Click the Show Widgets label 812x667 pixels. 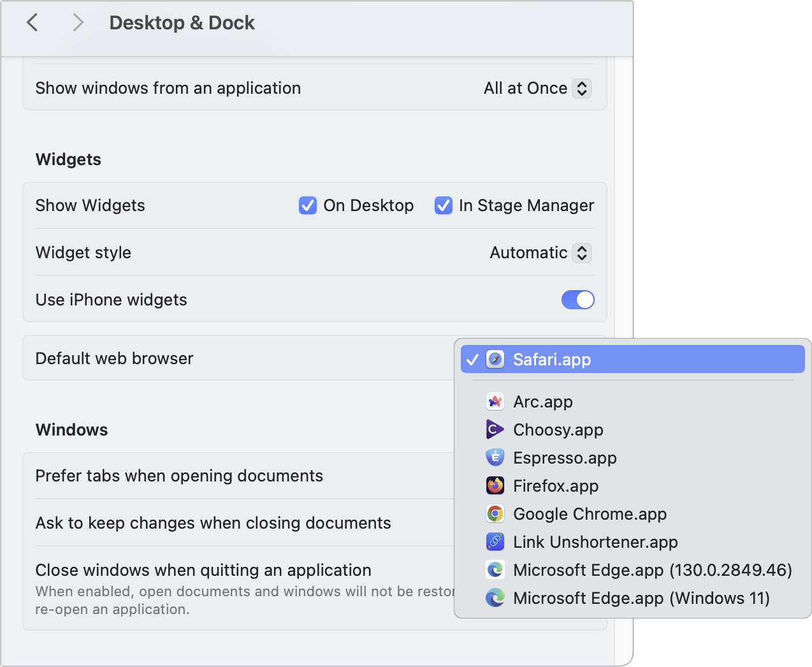click(91, 205)
